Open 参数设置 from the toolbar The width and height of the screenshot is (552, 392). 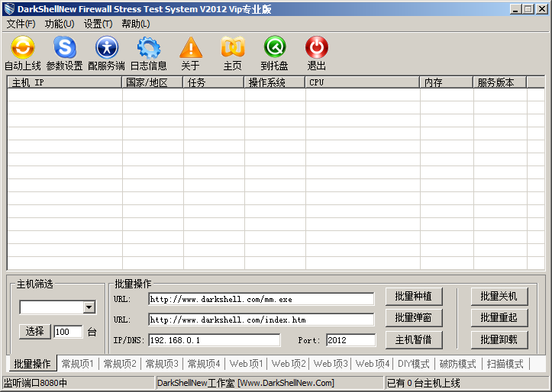pos(64,49)
